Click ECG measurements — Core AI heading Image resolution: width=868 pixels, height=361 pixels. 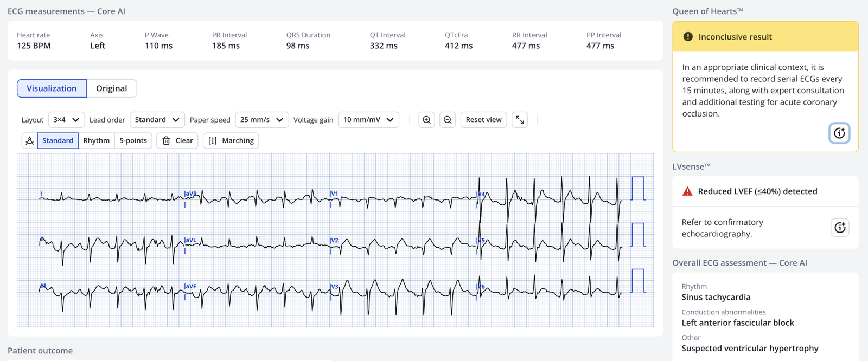coord(66,11)
